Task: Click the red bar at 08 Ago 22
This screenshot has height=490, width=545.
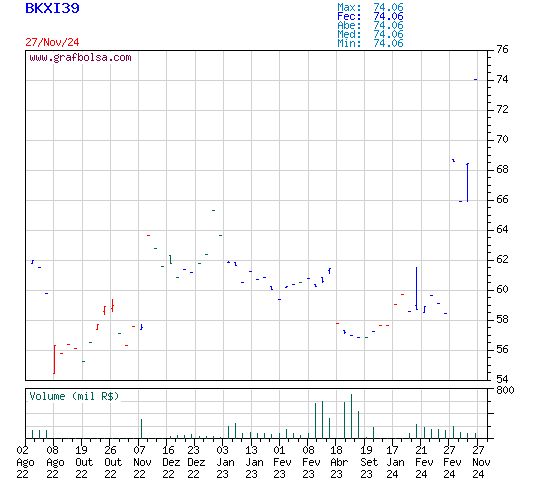Action: [54, 359]
